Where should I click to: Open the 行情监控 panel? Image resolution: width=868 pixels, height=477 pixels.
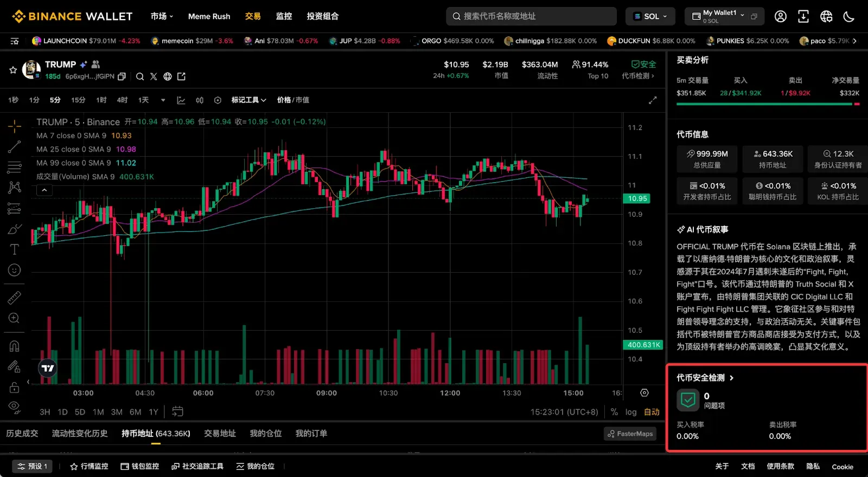tap(89, 466)
